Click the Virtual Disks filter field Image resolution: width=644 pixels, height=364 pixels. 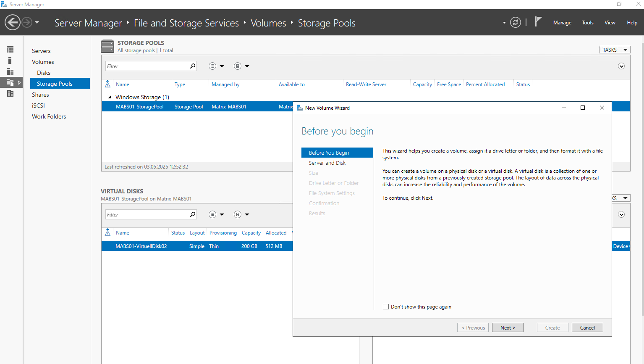click(x=147, y=214)
